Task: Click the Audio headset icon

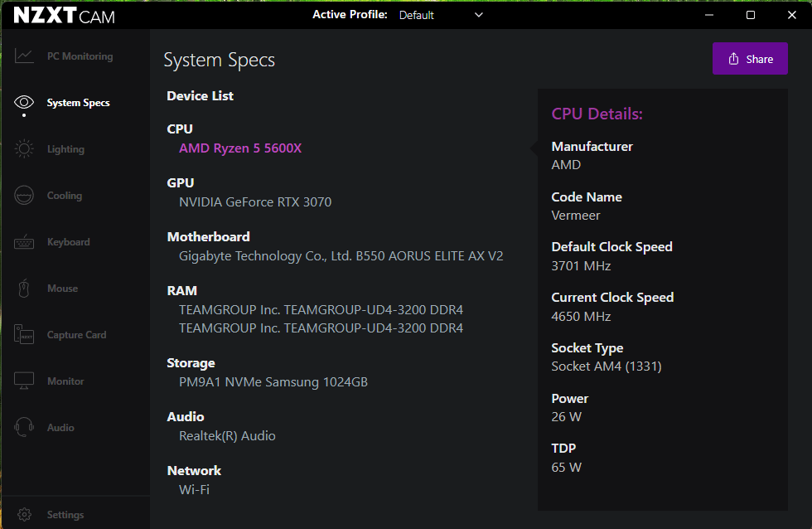Action: click(24, 428)
